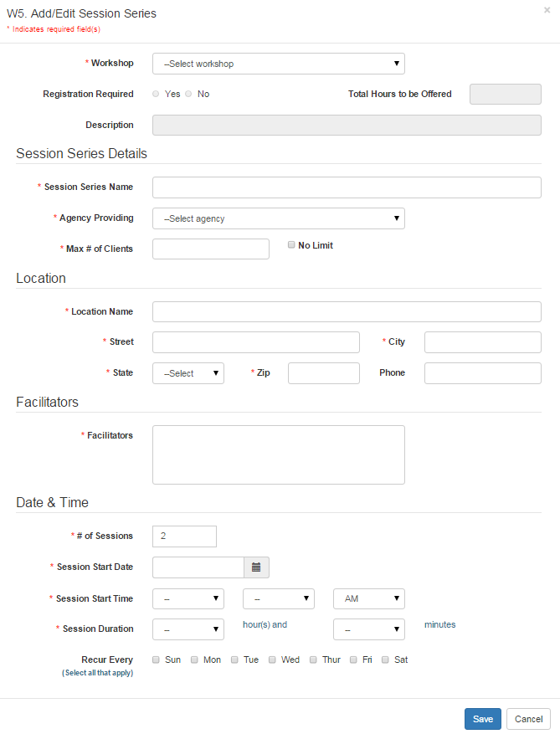This screenshot has width=560, height=734.
Task: Click the calendar icon for Session Start Date
Action: [256, 567]
